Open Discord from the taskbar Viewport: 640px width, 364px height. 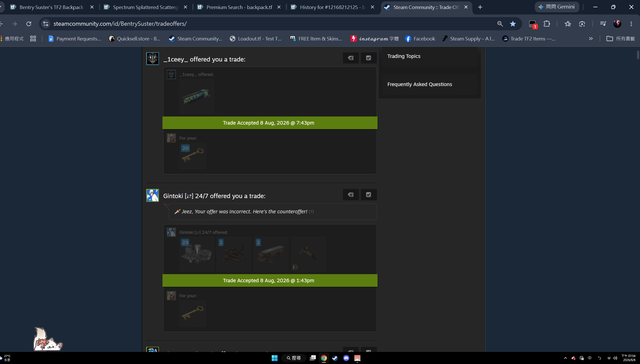[346, 358]
